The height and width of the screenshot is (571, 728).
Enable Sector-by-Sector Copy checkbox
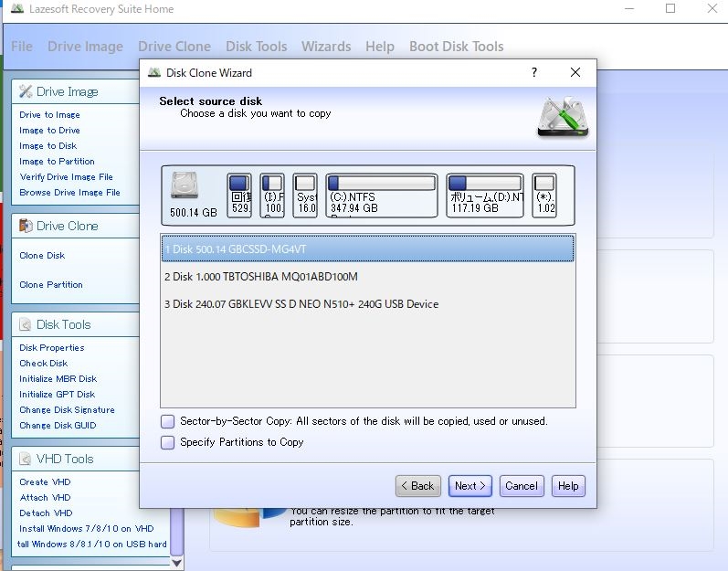[167, 421]
